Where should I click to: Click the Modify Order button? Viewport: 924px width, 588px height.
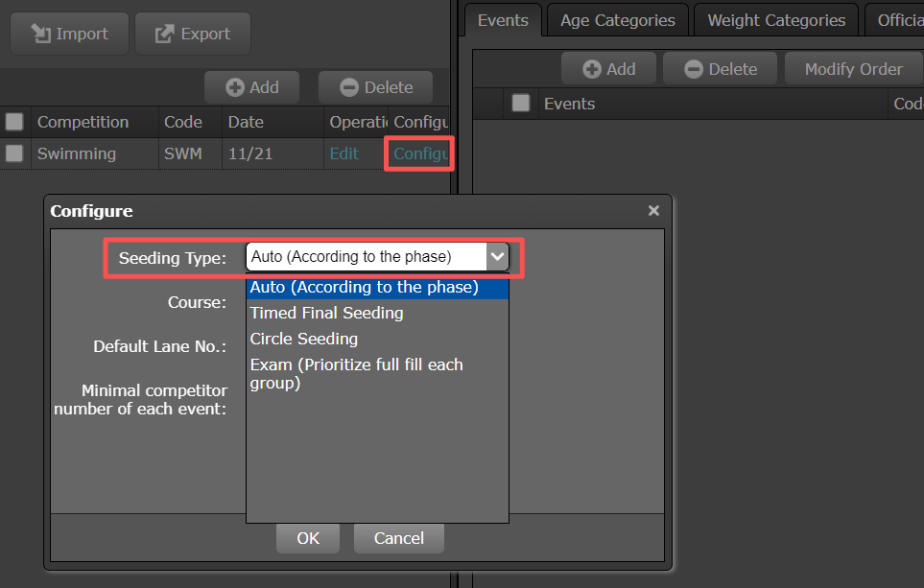coord(853,69)
